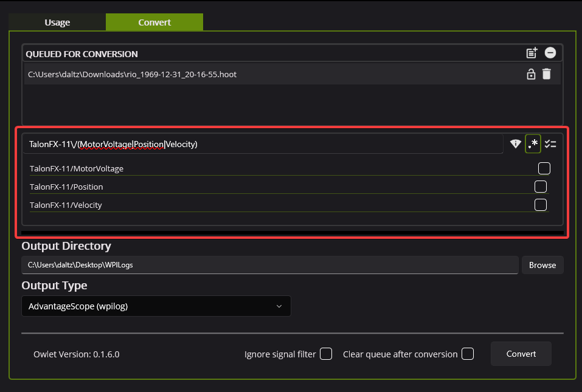Select the queued rio_1969-12-31_20-16-55.hoot file row
This screenshot has height=392, width=582.
pyautogui.click(x=292, y=74)
